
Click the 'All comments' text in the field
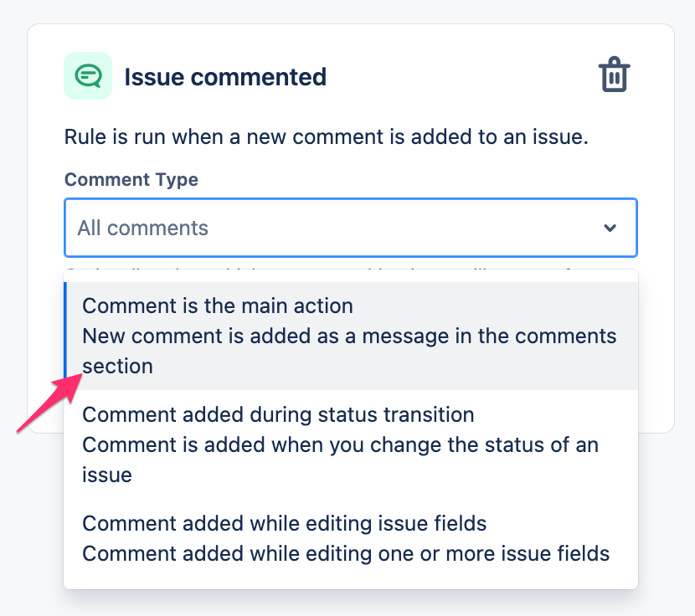[142, 227]
